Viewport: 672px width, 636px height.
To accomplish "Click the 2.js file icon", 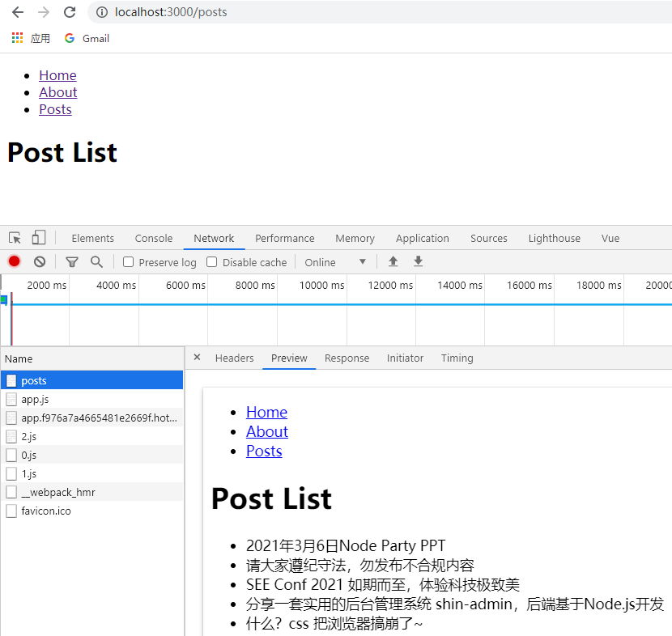I will pyautogui.click(x=11, y=436).
